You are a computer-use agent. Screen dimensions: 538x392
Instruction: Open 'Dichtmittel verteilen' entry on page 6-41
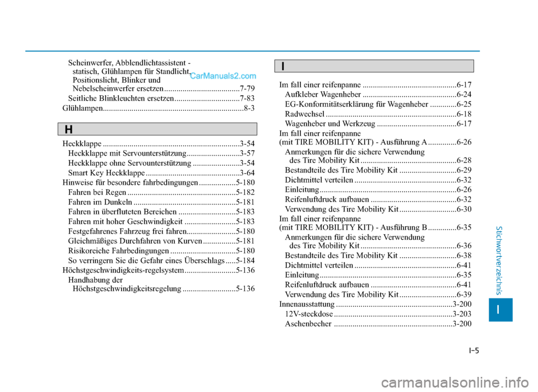[x=378, y=265]
